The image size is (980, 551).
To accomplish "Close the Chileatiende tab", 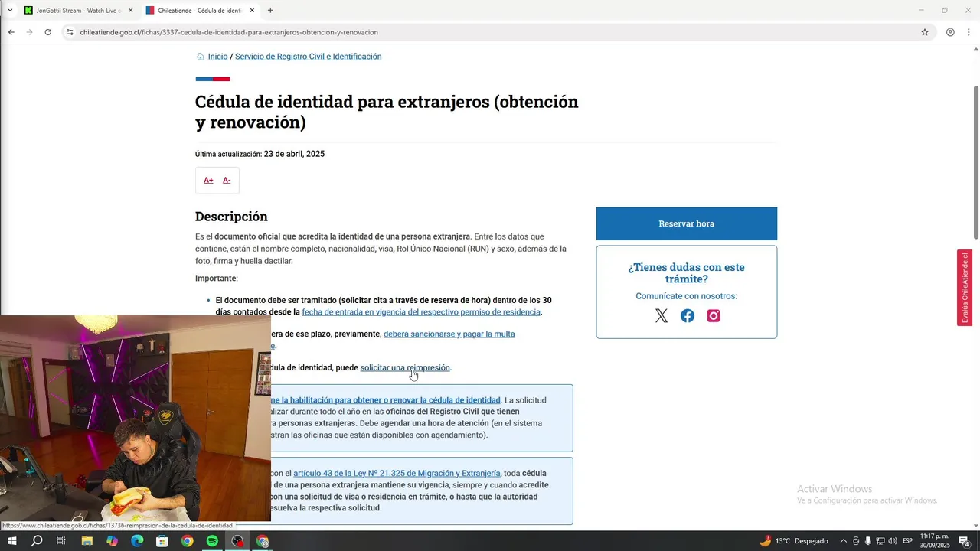I will (x=252, y=10).
